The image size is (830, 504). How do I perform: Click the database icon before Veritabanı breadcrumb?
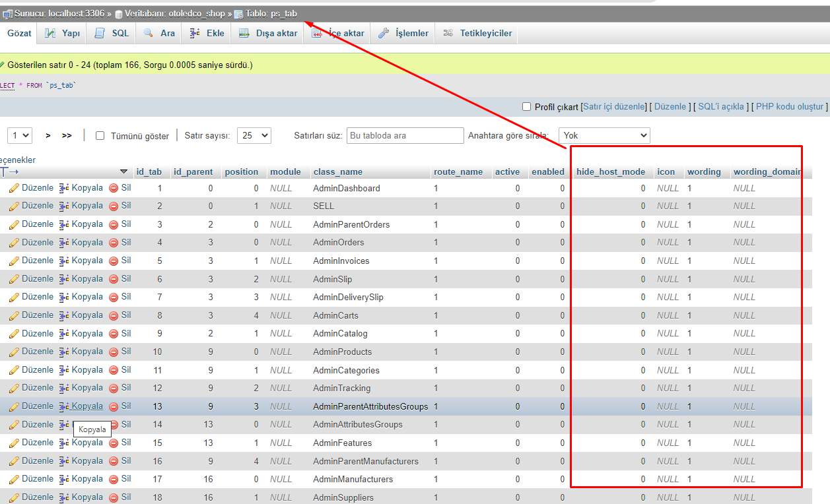[119, 14]
